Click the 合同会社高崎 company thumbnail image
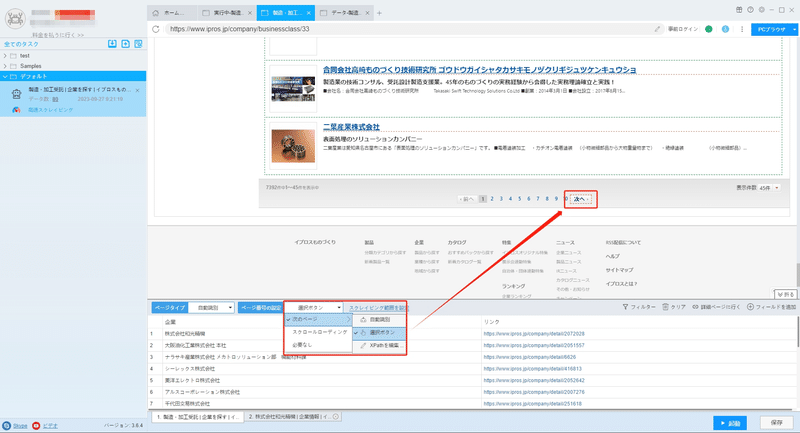 coord(293,89)
